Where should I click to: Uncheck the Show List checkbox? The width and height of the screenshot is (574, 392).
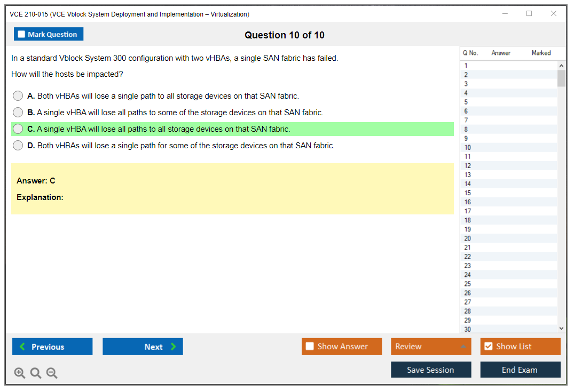pos(488,347)
